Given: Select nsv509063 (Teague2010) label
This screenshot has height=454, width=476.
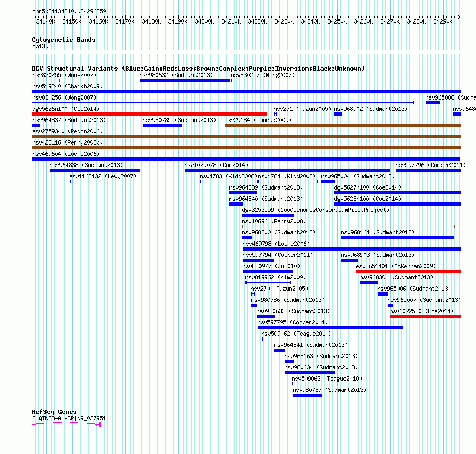Looking at the screenshot, I should [327, 379].
